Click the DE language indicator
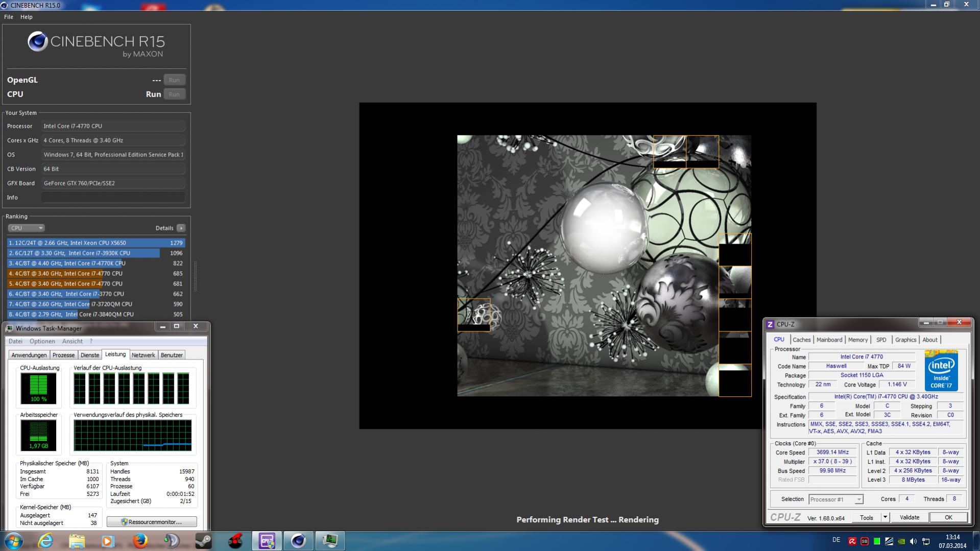The image size is (980, 551). point(836,540)
